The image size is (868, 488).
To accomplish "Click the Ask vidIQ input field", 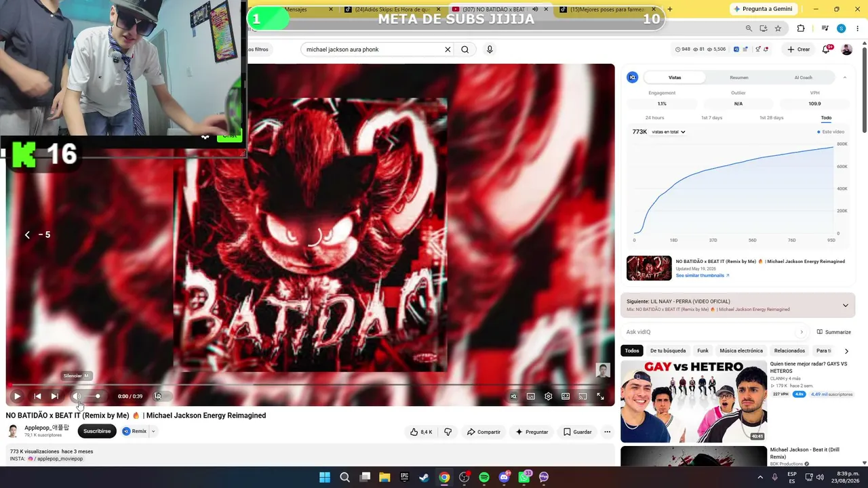I will tap(714, 332).
